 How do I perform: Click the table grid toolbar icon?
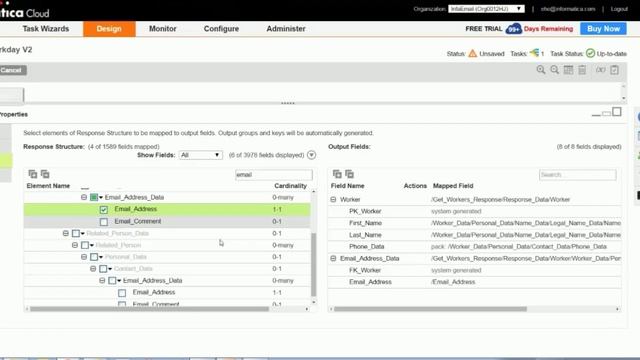pyautogui.click(x=568, y=70)
